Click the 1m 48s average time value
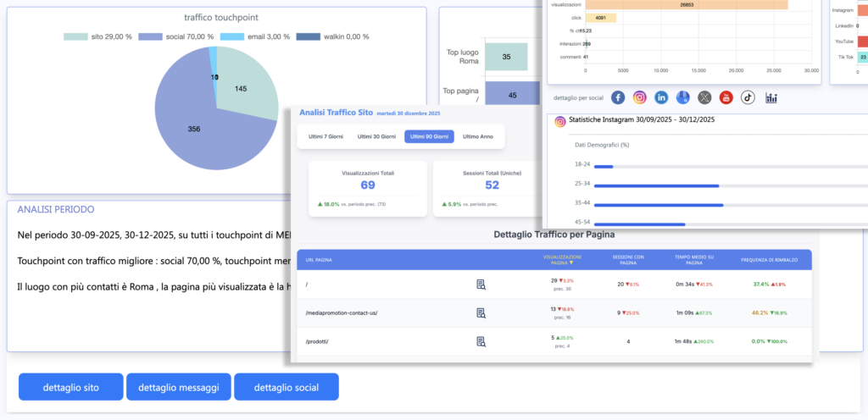Viewport: 868px width, 420px height. [x=685, y=341]
